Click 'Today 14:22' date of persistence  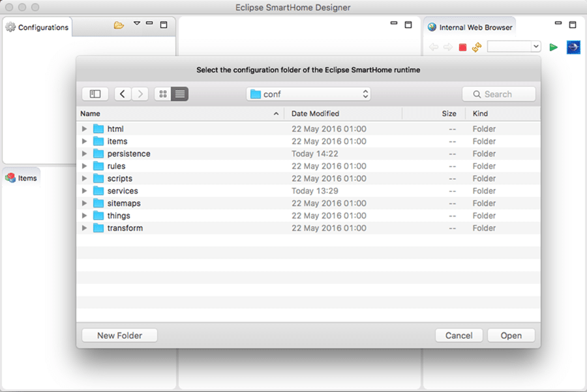point(315,153)
